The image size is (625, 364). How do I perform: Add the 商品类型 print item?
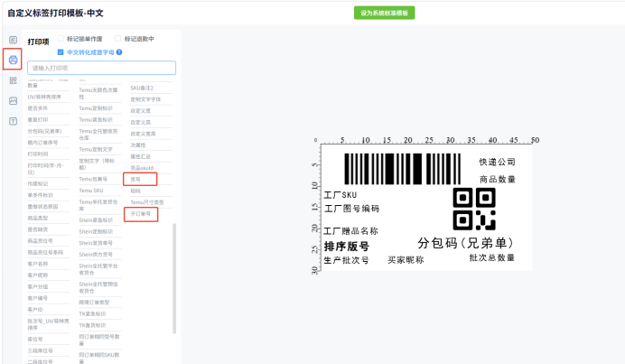coord(37,218)
